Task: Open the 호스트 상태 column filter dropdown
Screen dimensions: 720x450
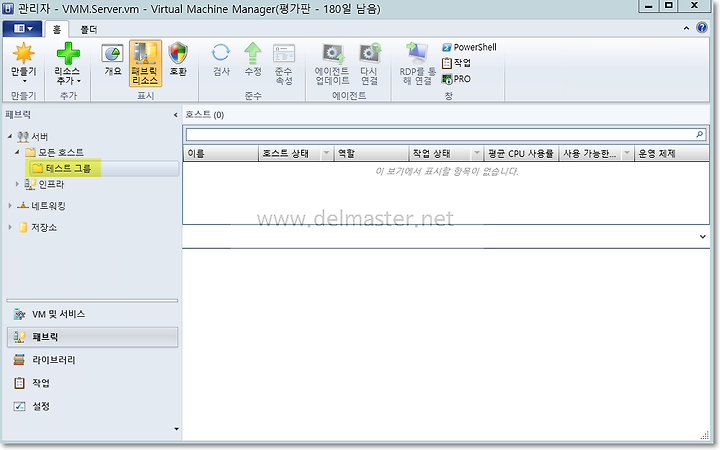Action: (326, 153)
